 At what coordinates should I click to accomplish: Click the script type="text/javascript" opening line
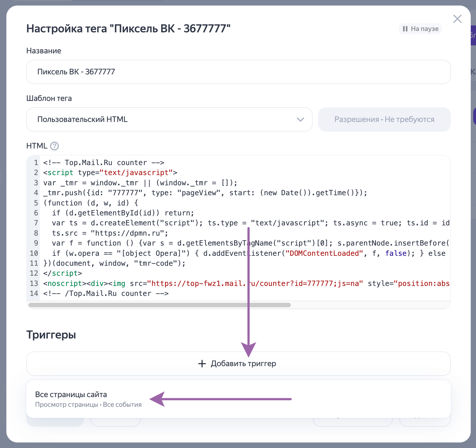click(110, 173)
